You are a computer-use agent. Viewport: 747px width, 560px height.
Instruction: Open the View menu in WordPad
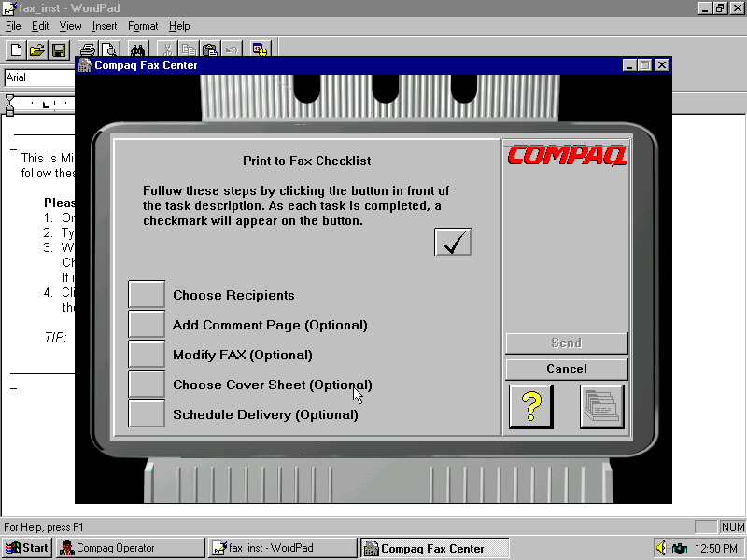(71, 26)
